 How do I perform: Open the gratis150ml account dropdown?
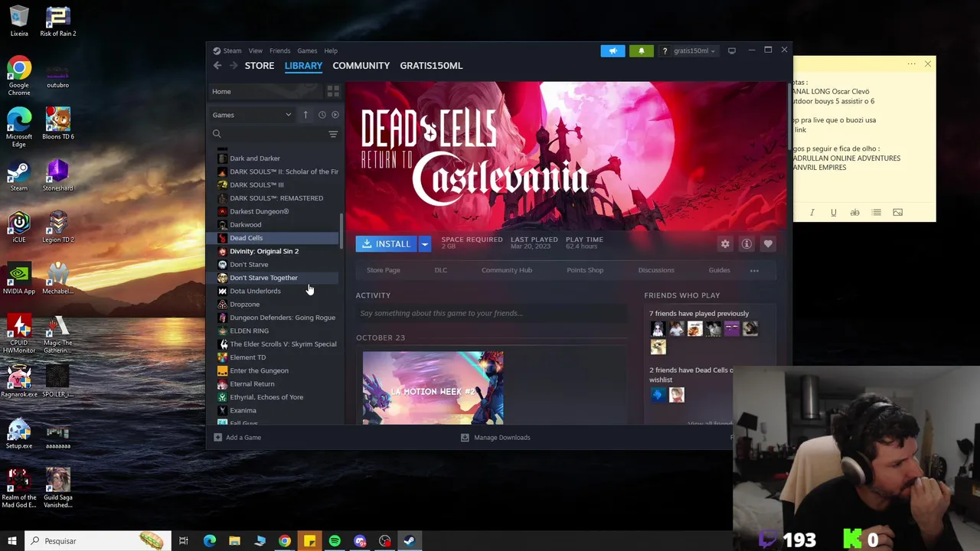click(x=694, y=51)
